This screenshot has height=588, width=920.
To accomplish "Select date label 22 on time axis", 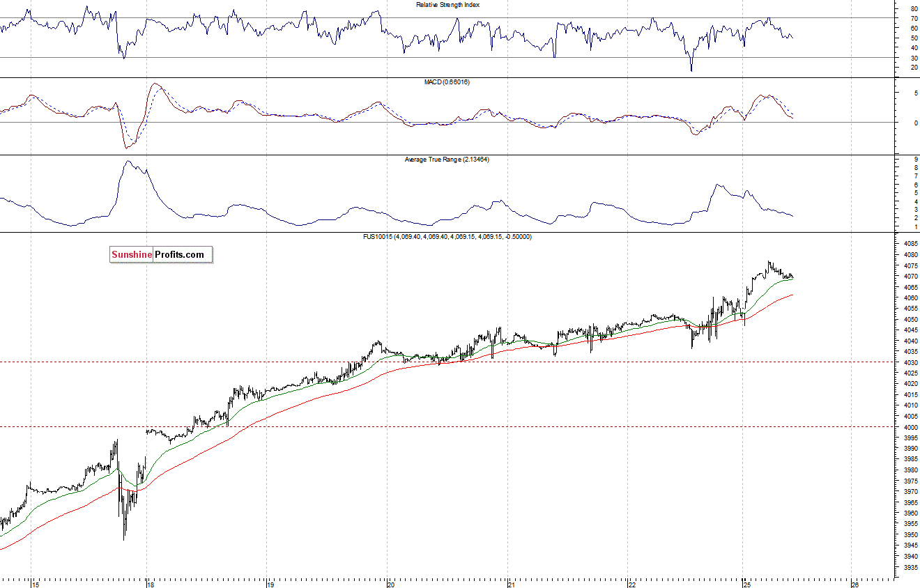I will (631, 584).
